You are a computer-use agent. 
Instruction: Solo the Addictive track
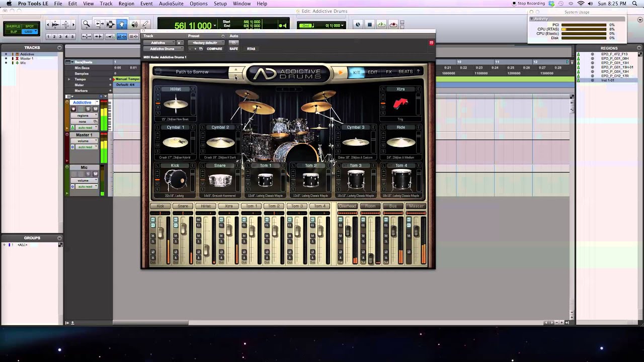click(x=88, y=109)
